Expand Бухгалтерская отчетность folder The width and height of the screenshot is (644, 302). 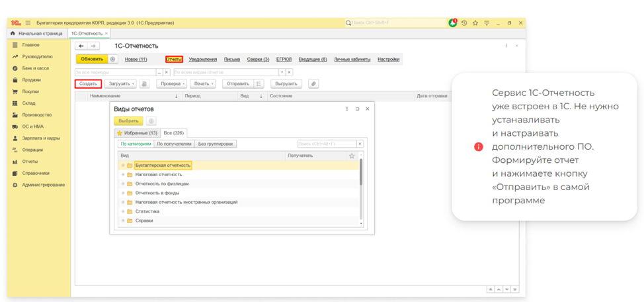coord(122,166)
